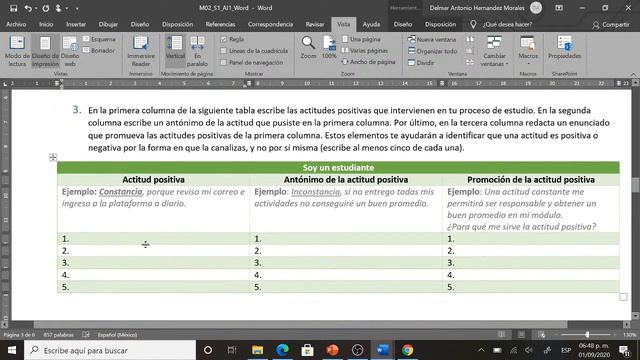This screenshot has width=640, height=360.
Task: Open Microsoft Store from taskbar
Action: click(307, 350)
